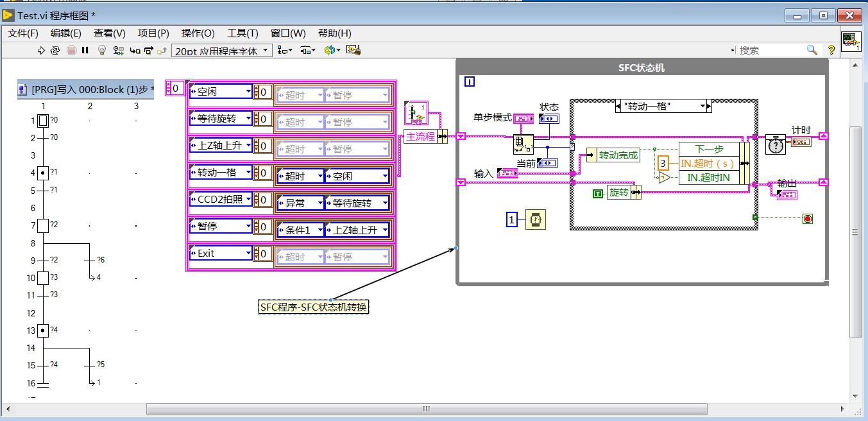Click the Not gate before IN.超时IN

pos(664,178)
